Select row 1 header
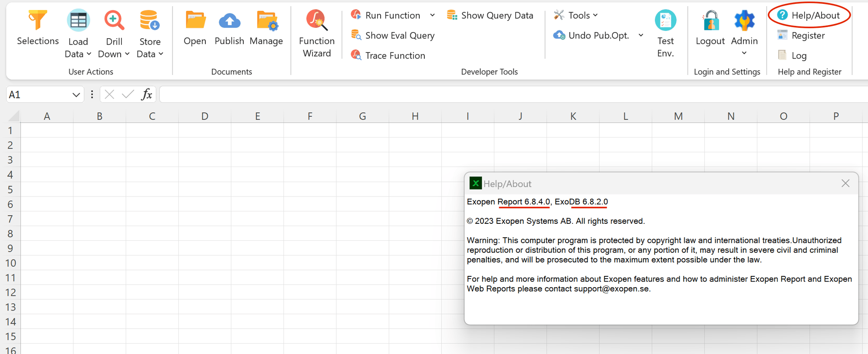Viewport: 868px width, 354px height. pos(10,131)
